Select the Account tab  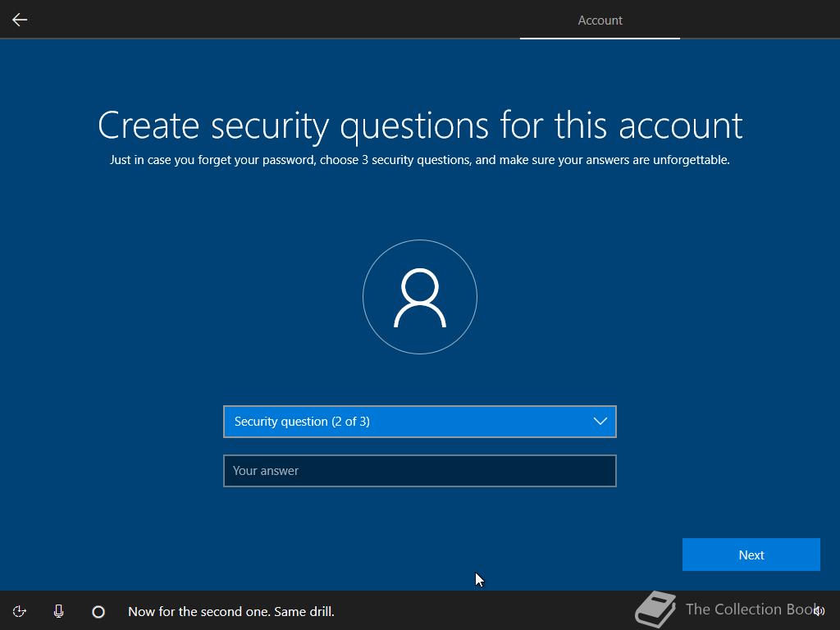(x=600, y=21)
